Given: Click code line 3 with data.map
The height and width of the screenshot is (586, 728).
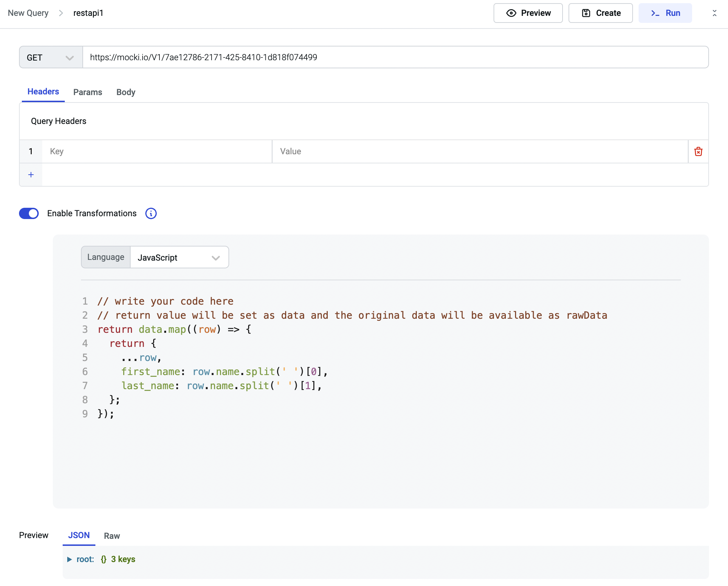Looking at the screenshot, I should 174,329.
